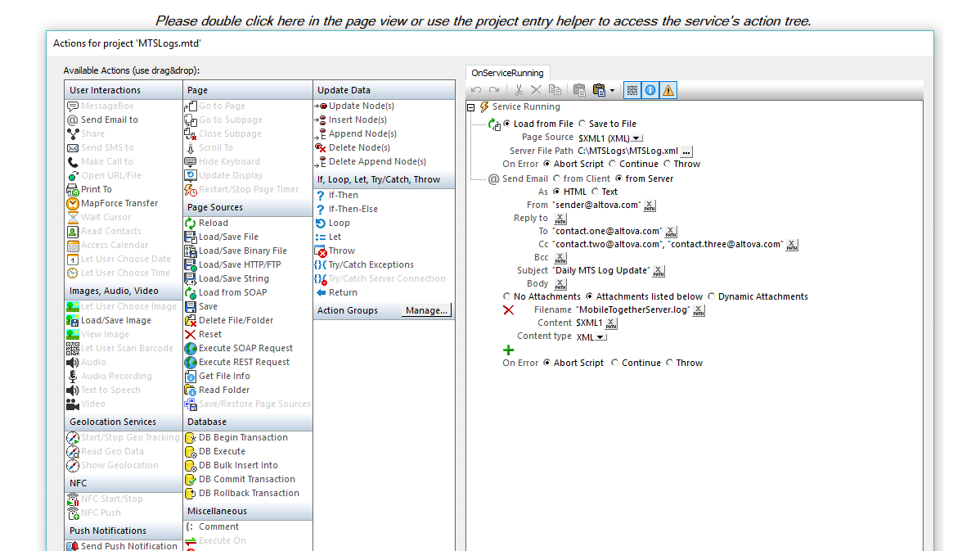The image size is (980, 551).
Task: Select Attachments listed below option
Action: 589,296
